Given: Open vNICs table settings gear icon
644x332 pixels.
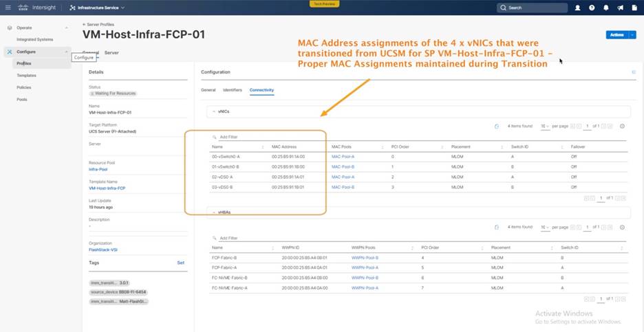Looking at the screenshot, I should click(622, 126).
